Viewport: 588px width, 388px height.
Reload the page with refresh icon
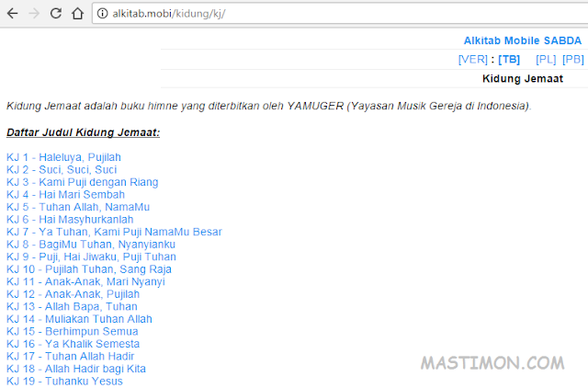[56, 14]
